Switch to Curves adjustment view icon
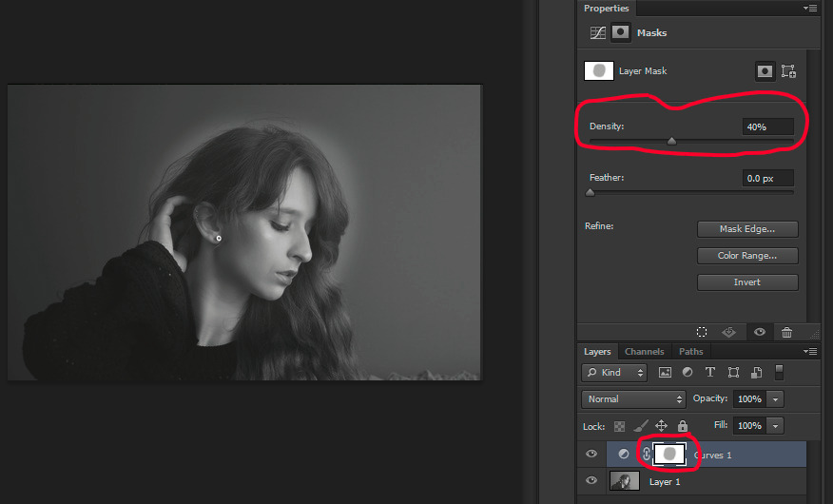The image size is (833, 504). [x=597, y=32]
